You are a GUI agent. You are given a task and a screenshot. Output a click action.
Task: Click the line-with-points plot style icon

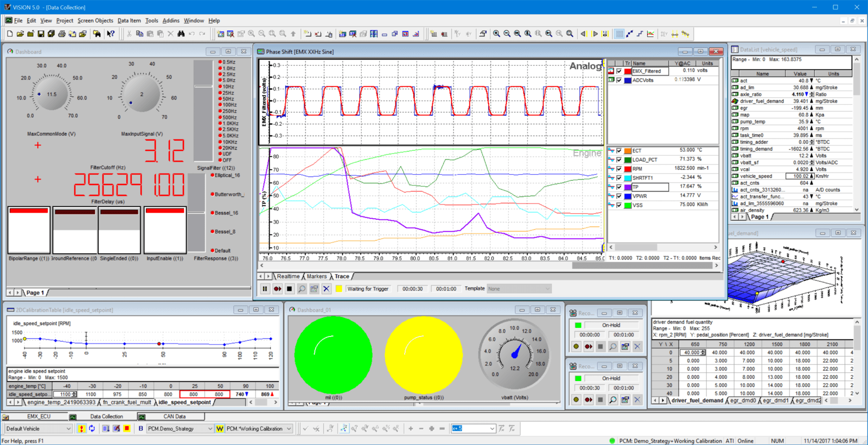[629, 34]
